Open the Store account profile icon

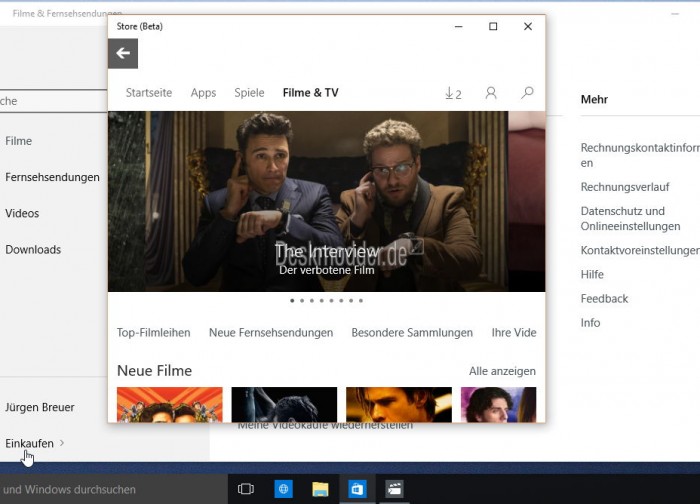[491, 93]
